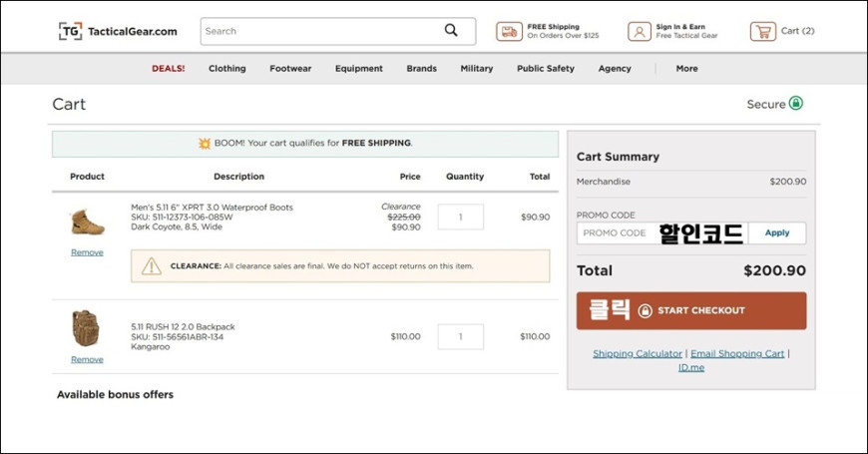Click the $110.00 backpack row total
The image size is (868, 454).
(535, 336)
